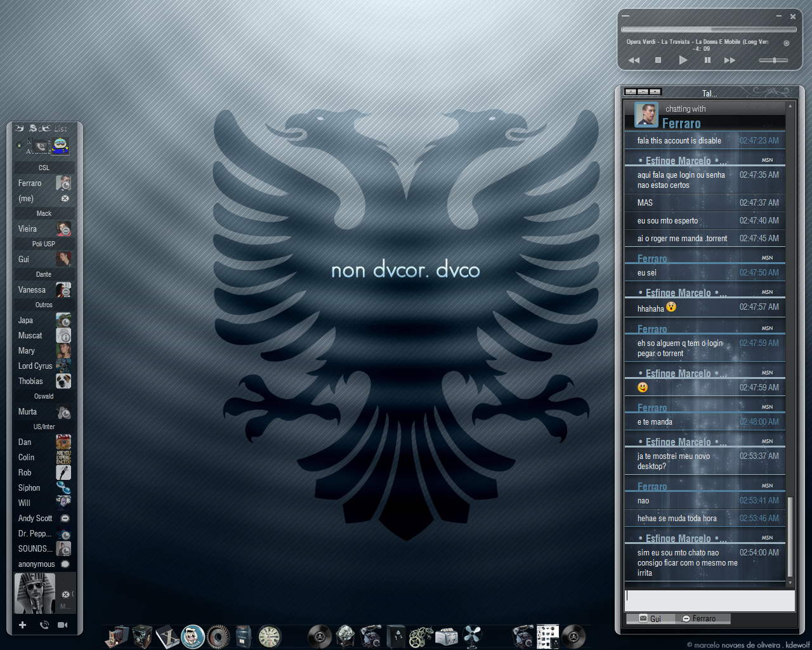This screenshot has width=812, height=650.
Task: Open the mailbox dock icon
Action: point(244,636)
